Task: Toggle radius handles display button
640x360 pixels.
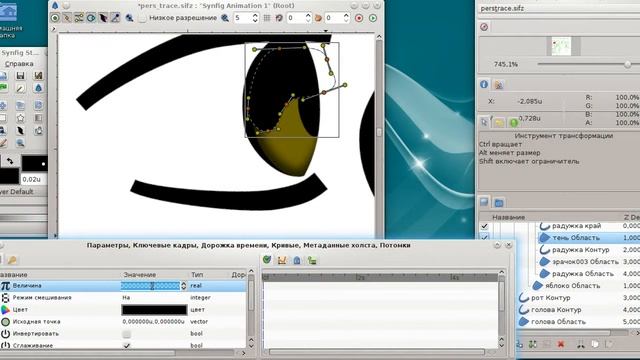Action: [91, 18]
